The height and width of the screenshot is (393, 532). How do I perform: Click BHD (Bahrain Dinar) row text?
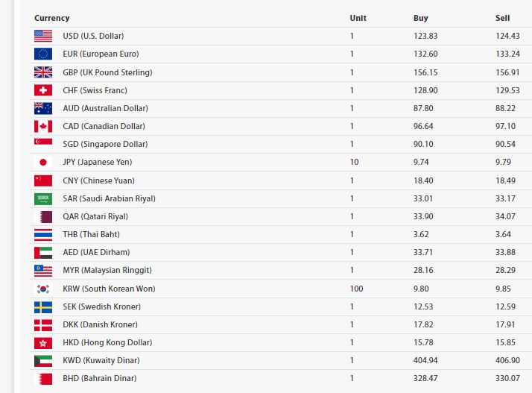tap(100, 378)
